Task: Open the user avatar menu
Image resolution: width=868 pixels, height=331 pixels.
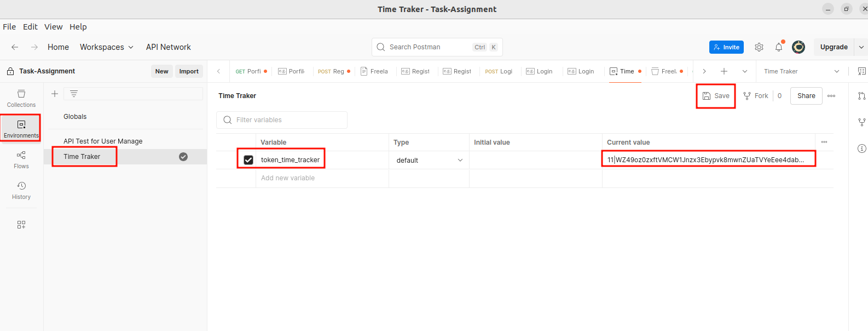Action: coord(798,47)
